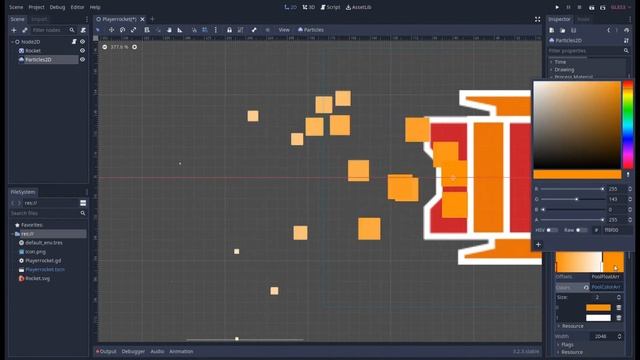
Task: Open the Help menu
Action: coord(95,7)
